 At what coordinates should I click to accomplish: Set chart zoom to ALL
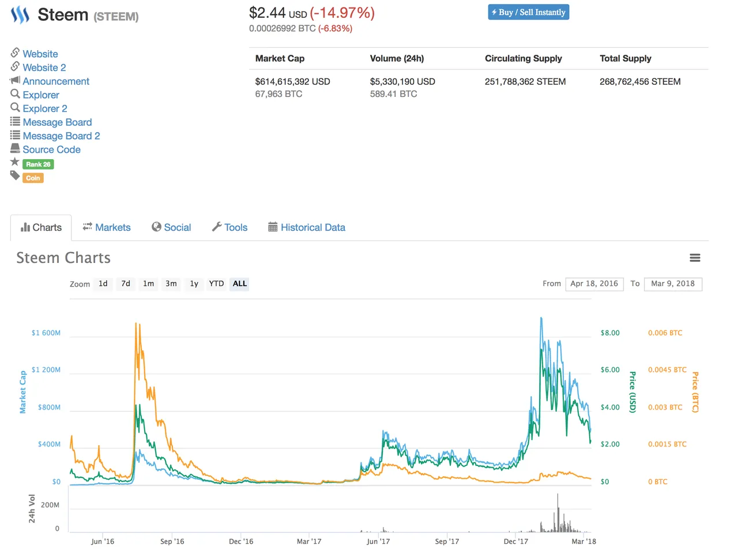click(x=240, y=284)
